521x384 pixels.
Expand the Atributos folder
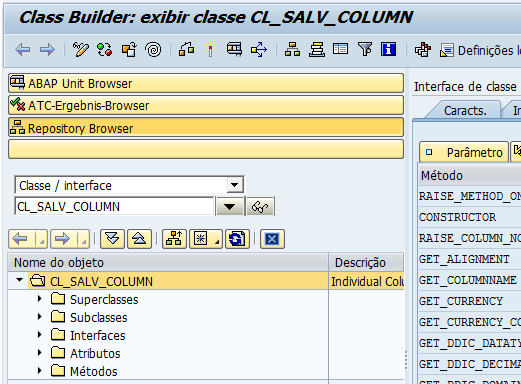[x=40, y=352]
